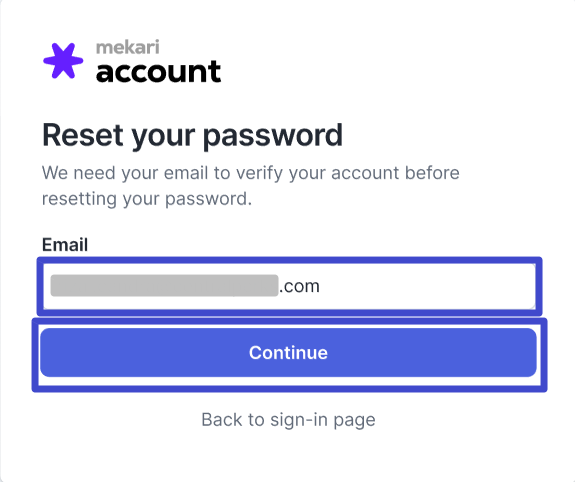575x482 pixels.
Task: Focus the Email input field
Action: click(289, 286)
